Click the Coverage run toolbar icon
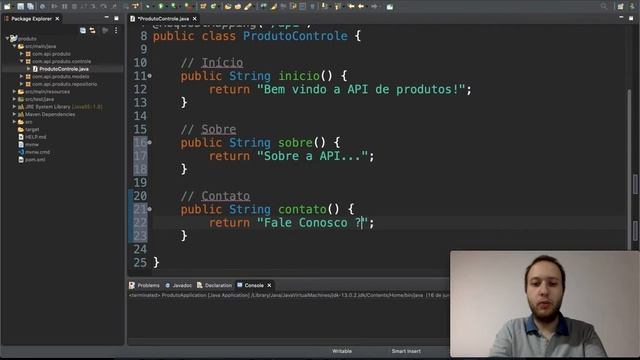This screenshot has width=640, height=360. point(174,7)
